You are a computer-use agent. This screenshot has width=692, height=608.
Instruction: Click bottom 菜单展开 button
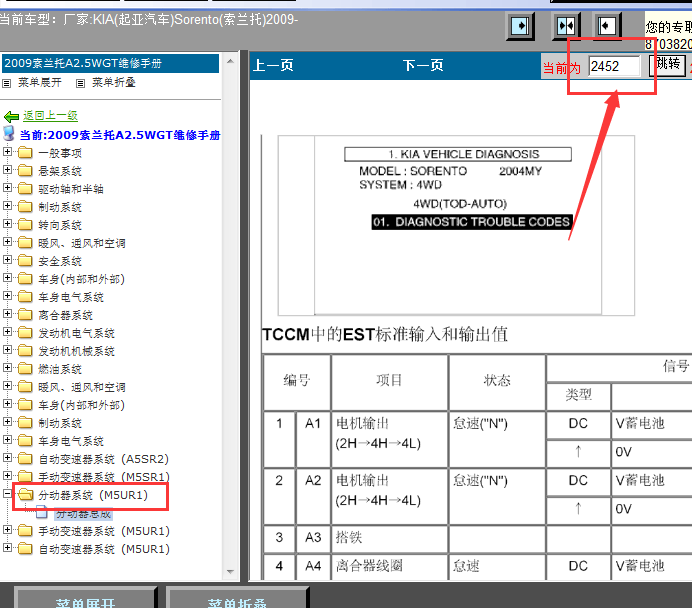(x=85, y=598)
